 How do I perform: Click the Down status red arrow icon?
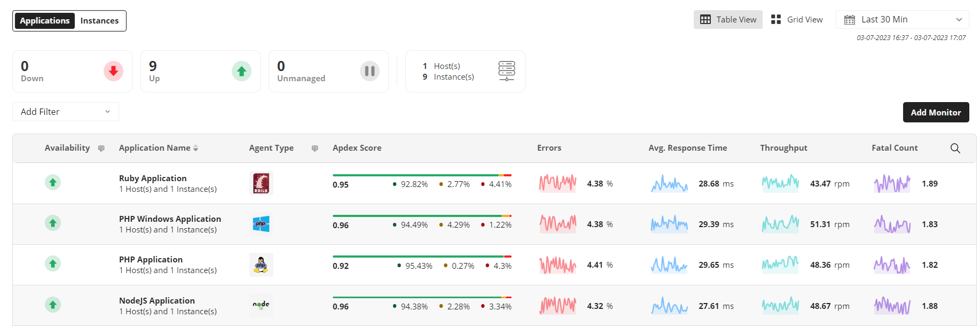[113, 71]
